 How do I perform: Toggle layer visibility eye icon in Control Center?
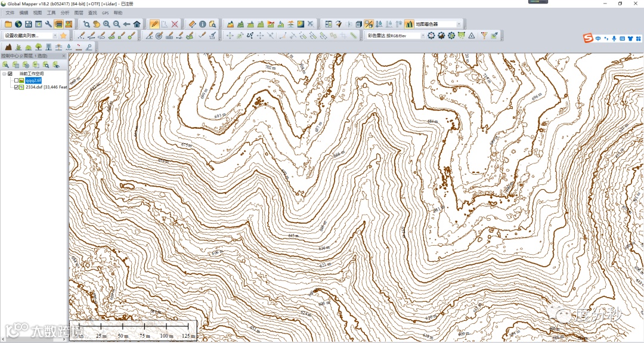[x=56, y=64]
